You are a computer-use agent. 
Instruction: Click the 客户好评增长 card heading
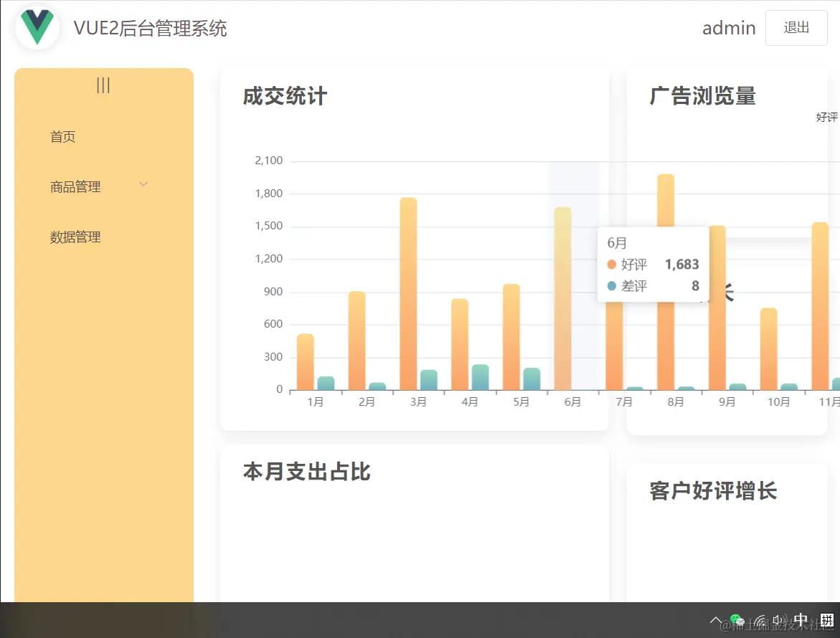[x=713, y=491]
